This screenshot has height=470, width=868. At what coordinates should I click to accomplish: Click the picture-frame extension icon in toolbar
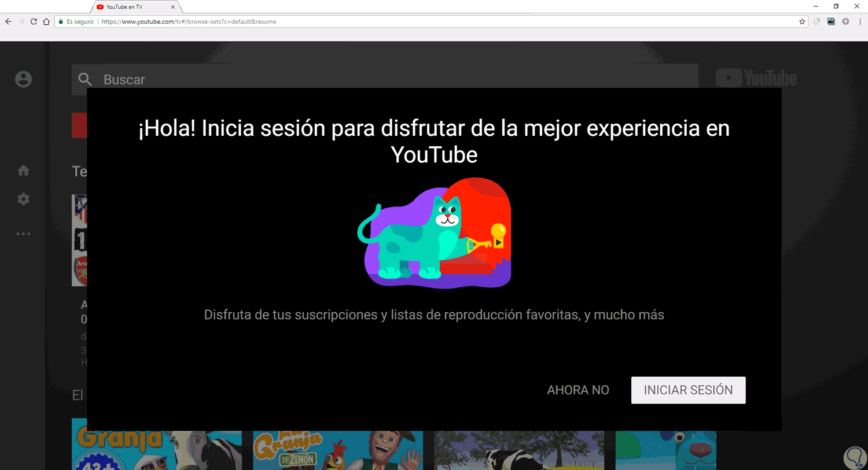click(x=831, y=21)
